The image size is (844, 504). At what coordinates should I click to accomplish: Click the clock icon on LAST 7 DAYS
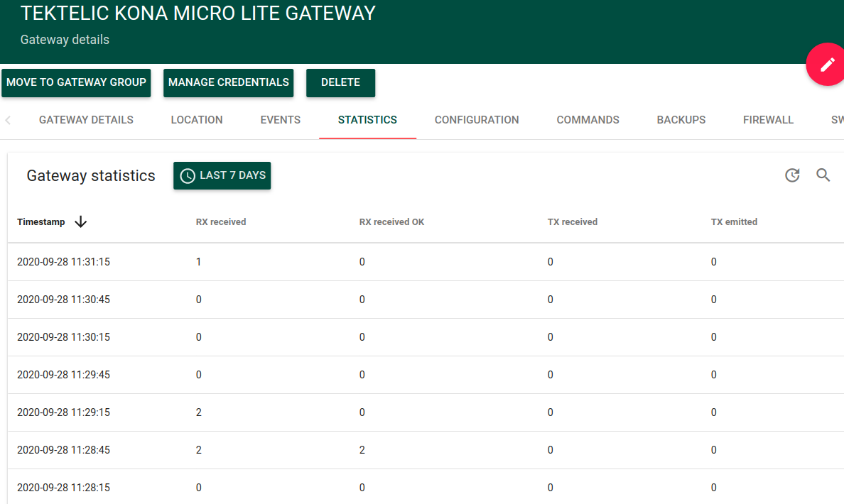pos(187,175)
